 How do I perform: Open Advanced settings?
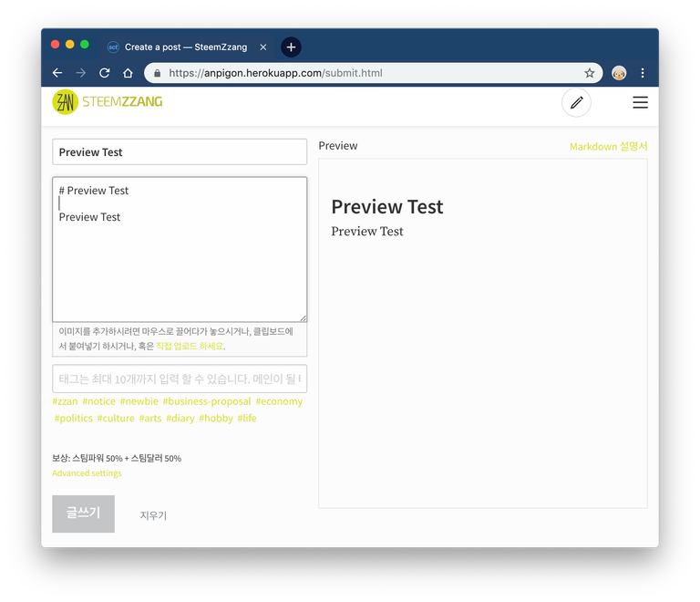pos(87,473)
